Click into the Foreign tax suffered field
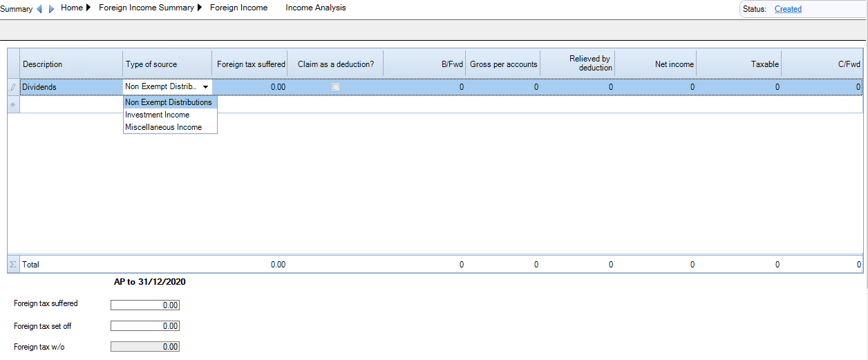The width and height of the screenshot is (868, 360). pos(145,305)
